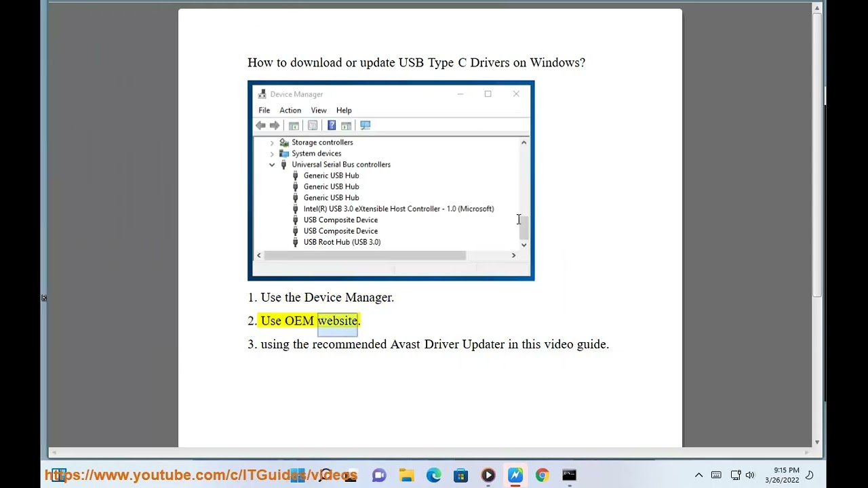This screenshot has width=868, height=488.
Task: Open the focus assist moon icon
Action: coord(809,475)
